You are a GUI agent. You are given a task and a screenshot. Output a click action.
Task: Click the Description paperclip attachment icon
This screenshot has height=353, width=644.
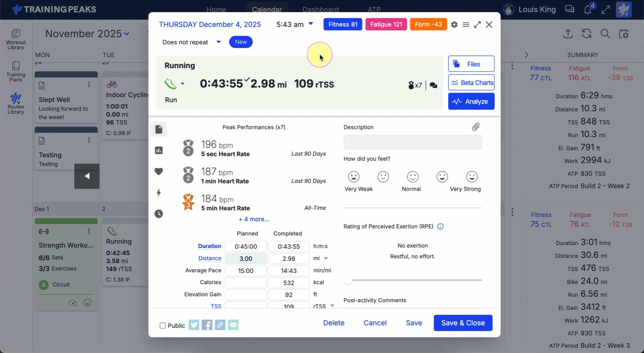pos(476,127)
